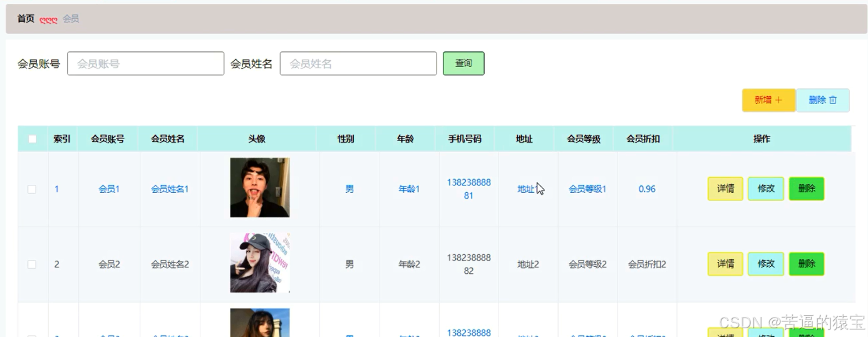Screen dimensions: 868x337
Task: Click the 地址 column header
Action: pos(524,139)
